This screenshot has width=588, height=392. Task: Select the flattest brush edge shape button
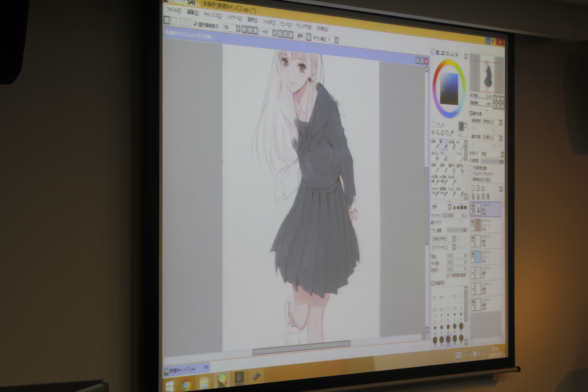point(465,207)
